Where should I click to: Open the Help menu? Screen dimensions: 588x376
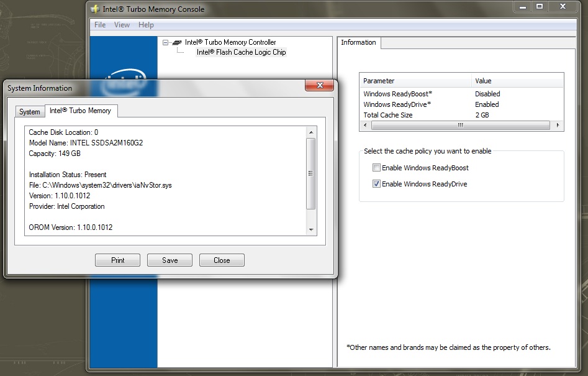coord(146,25)
